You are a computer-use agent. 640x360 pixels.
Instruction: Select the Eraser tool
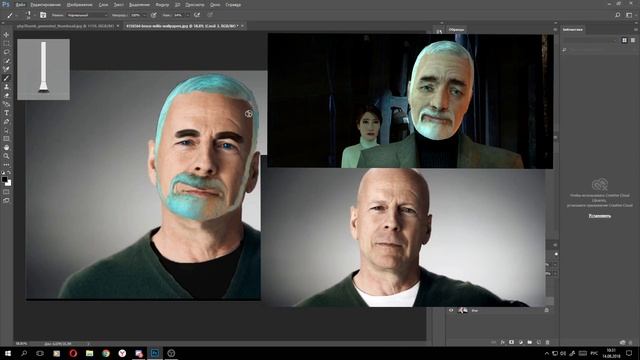pos(6,96)
